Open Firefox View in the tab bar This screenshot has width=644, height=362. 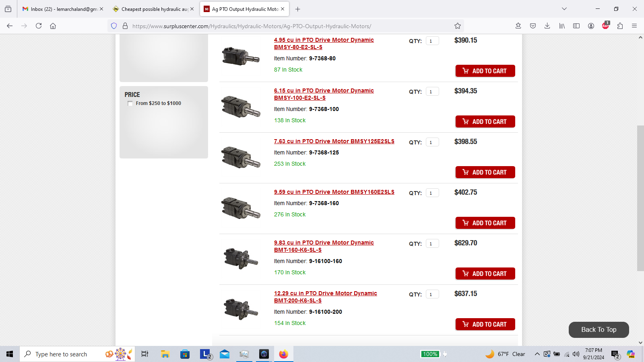pyautogui.click(x=8, y=9)
